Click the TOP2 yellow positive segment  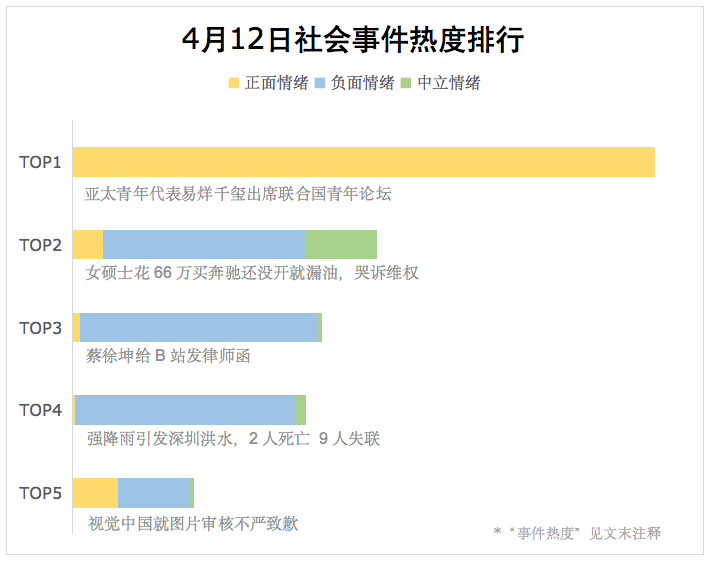pos(88,244)
